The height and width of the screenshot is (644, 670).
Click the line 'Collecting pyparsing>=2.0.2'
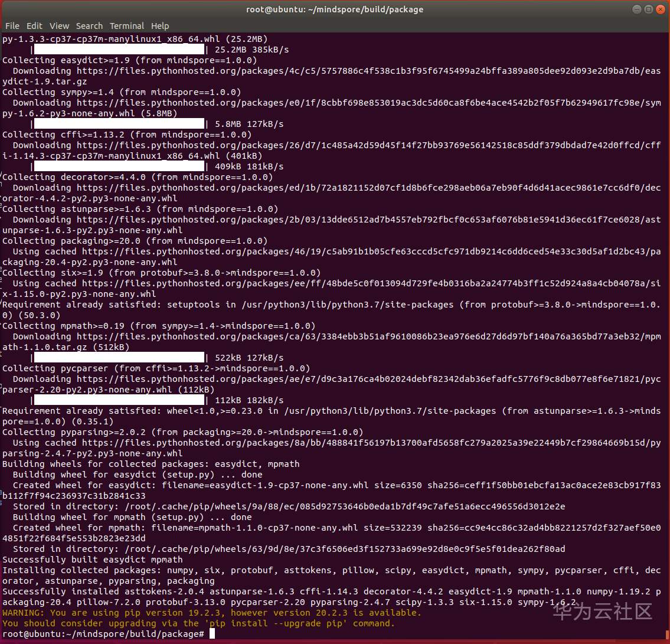click(x=182, y=432)
